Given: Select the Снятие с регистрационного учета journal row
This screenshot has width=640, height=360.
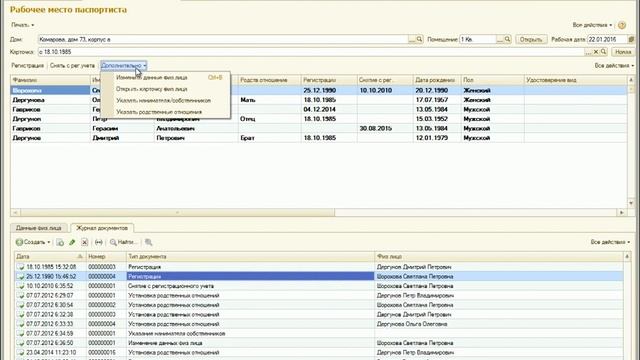Looking at the screenshot, I should coord(319,286).
